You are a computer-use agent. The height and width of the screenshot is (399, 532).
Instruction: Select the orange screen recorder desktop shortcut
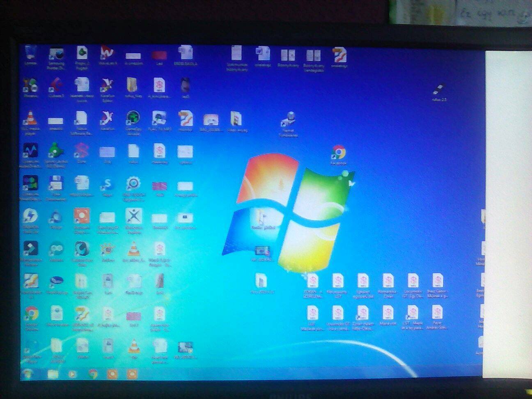[81, 220]
